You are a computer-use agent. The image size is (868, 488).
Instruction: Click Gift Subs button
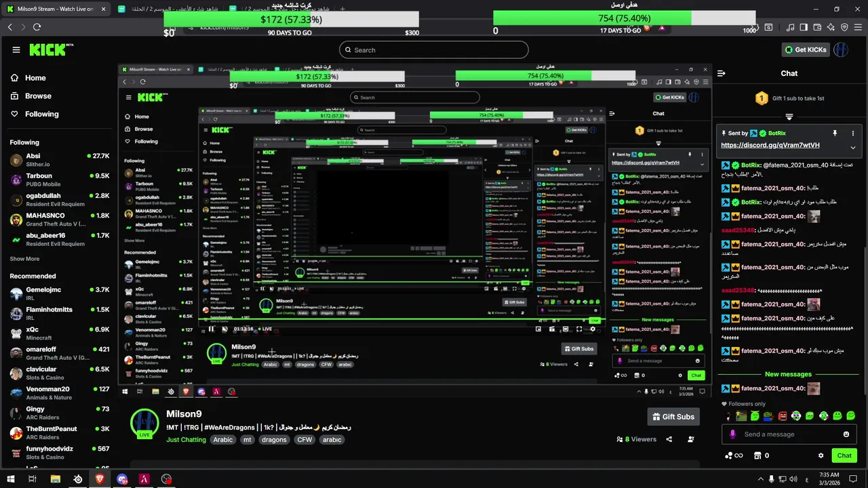(x=673, y=417)
